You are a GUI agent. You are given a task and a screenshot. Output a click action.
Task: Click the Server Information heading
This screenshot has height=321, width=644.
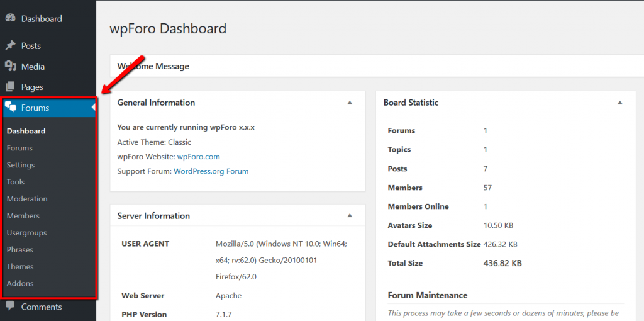pyautogui.click(x=153, y=216)
